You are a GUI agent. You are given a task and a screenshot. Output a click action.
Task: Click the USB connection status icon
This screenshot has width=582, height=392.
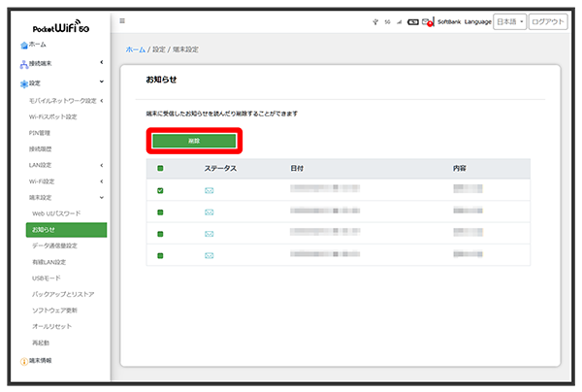374,21
